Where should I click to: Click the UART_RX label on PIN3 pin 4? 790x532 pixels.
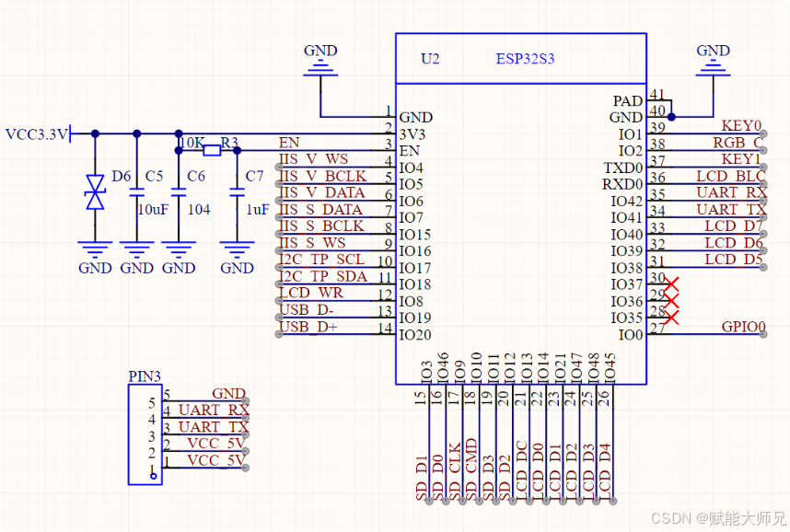point(215,410)
